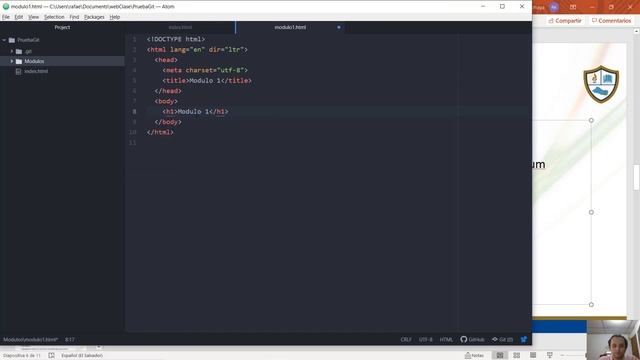Click the index.html file icon in tree
This screenshot has width=640, height=360.
click(x=18, y=71)
